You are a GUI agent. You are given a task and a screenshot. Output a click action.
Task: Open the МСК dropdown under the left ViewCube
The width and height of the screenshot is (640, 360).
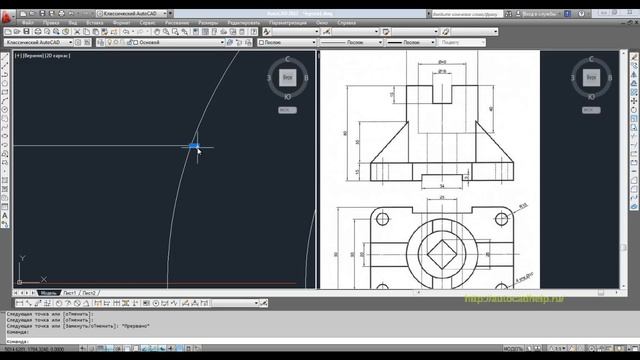[x=287, y=110]
